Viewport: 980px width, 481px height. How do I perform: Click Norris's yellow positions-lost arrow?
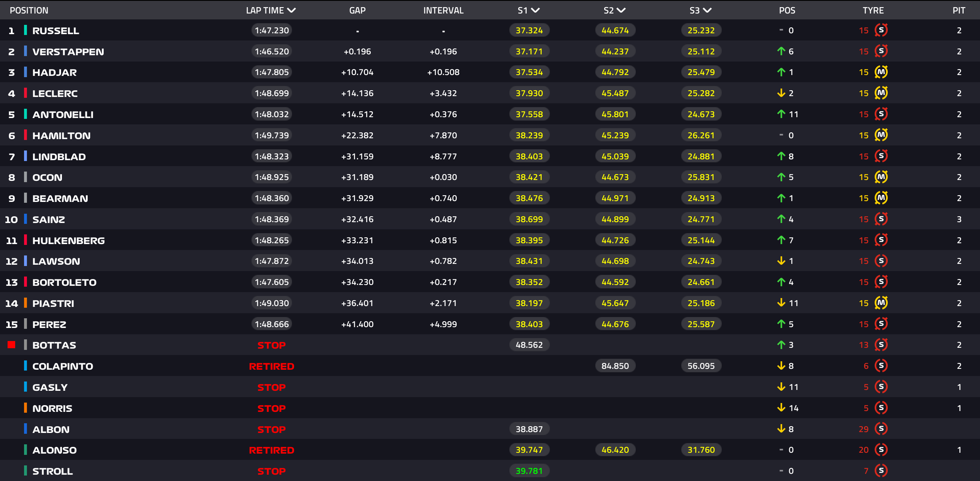pyautogui.click(x=781, y=408)
